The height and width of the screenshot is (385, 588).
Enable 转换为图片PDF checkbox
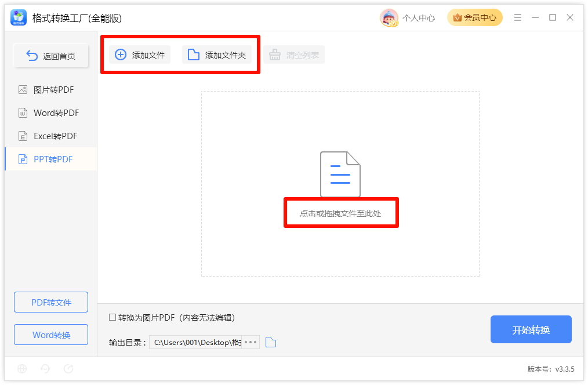point(112,318)
